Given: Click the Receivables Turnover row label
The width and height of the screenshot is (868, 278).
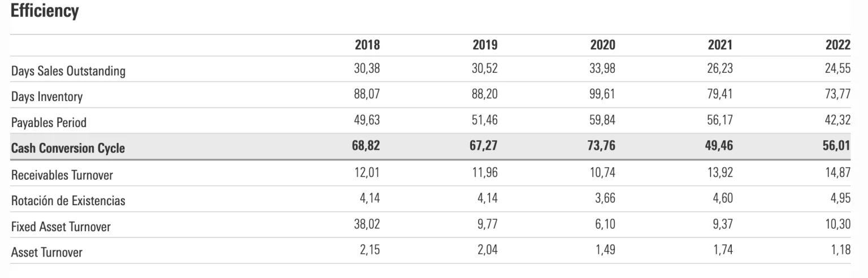Looking at the screenshot, I should (x=62, y=175).
